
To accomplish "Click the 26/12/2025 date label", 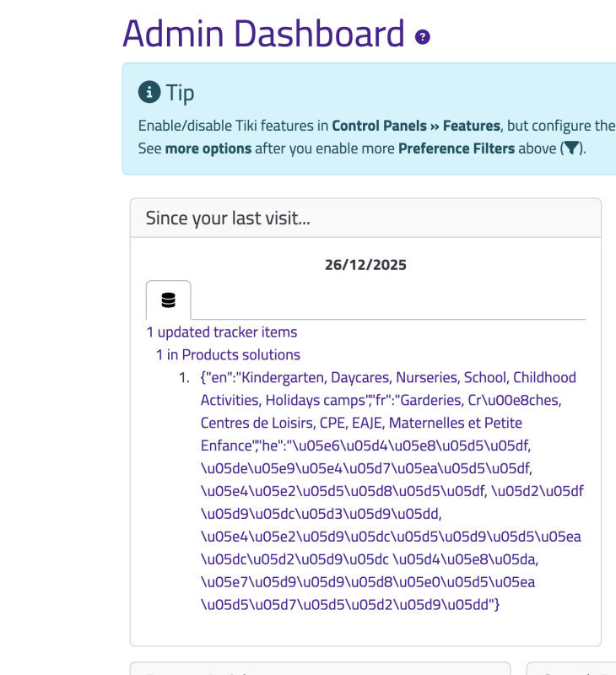I will 365,265.
